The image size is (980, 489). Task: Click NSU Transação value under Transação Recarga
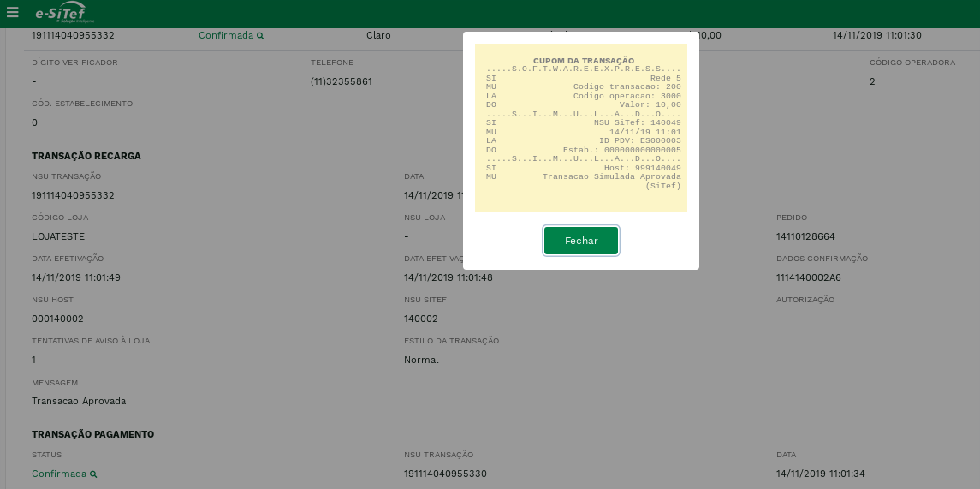[x=73, y=196]
